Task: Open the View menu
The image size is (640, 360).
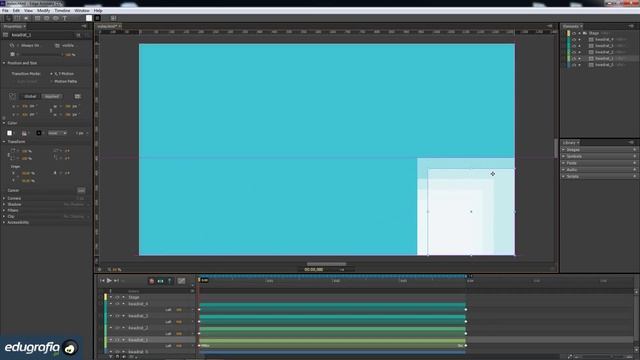Action: [x=29, y=11]
